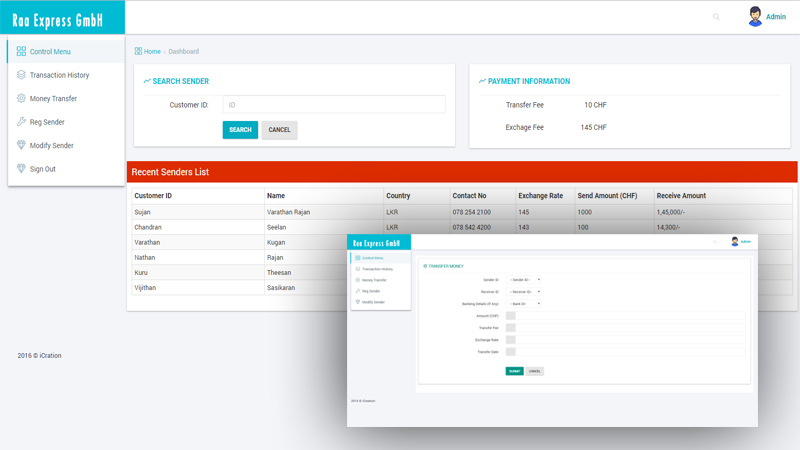
Task: Click the Reg Sender wrench icon
Action: 21,122
